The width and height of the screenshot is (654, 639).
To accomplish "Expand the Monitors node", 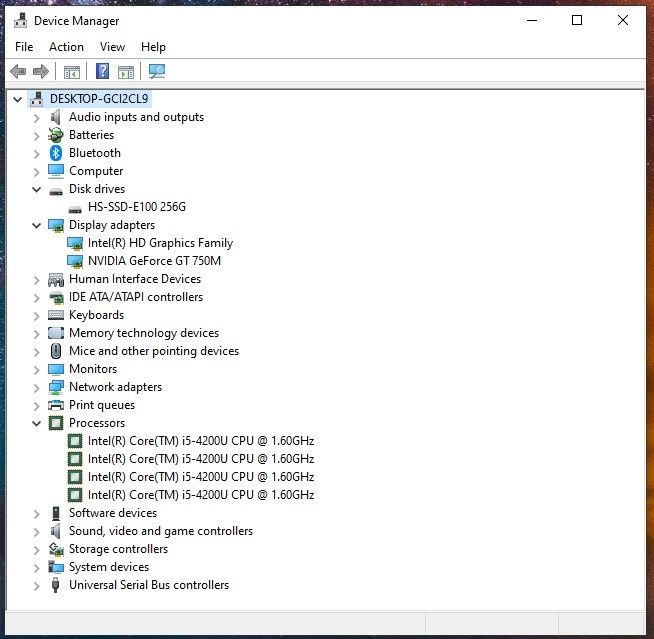I will tap(37, 370).
